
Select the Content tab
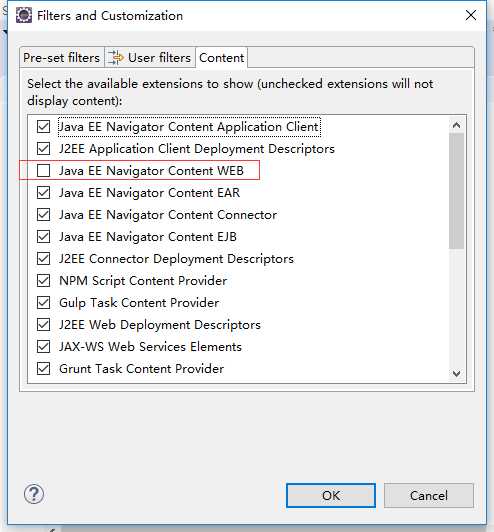coord(222,58)
